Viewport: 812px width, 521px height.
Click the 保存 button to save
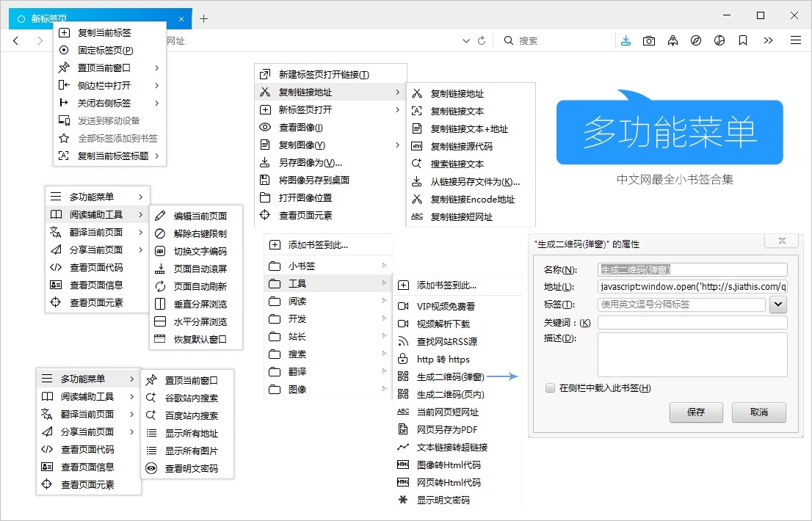[x=695, y=412]
